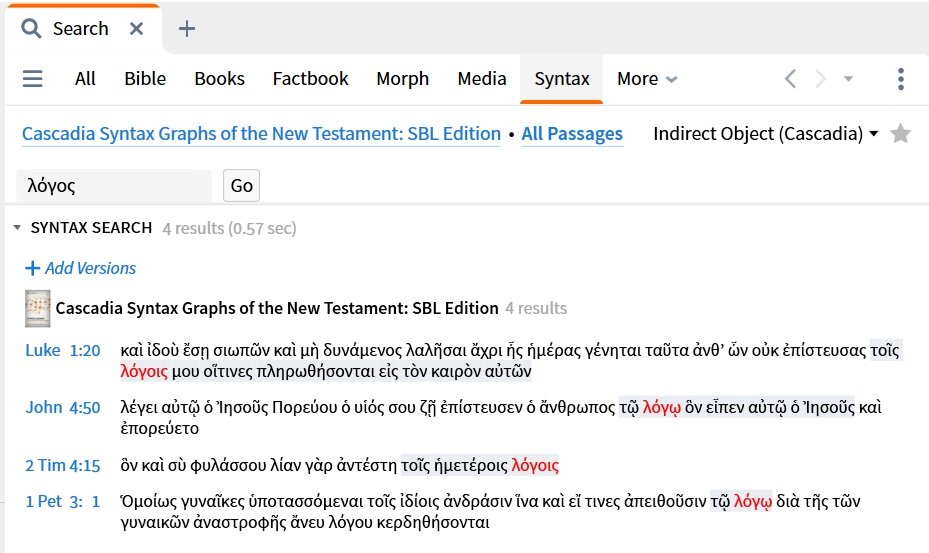Switch to Factbook search
Screen dimensions: 929x553
(x=310, y=79)
